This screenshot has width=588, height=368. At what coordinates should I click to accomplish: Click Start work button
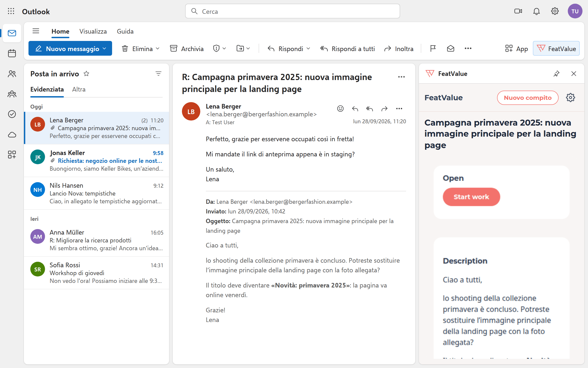(x=471, y=197)
